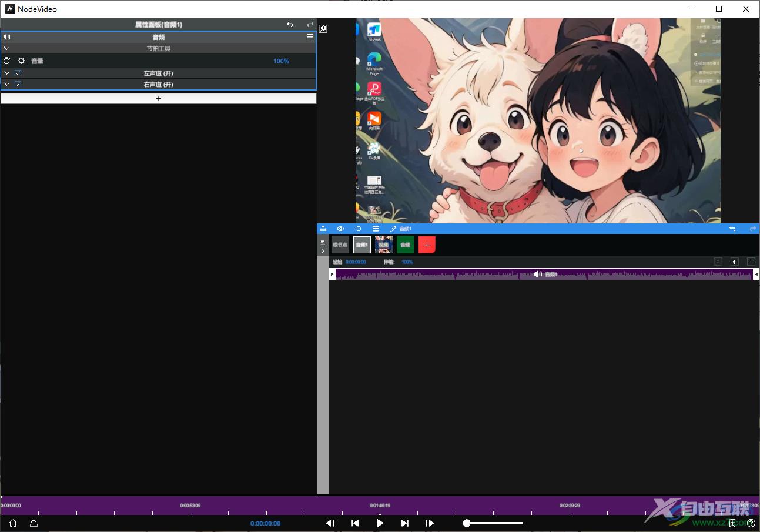Click the white plus bar to add a property
Viewport: 760px width, 532px height.
pos(159,99)
